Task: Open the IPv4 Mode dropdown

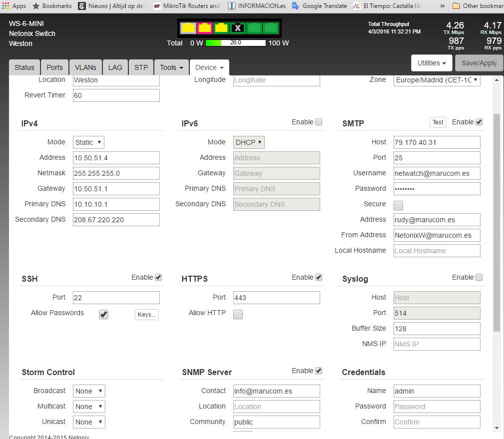Action: click(x=88, y=142)
